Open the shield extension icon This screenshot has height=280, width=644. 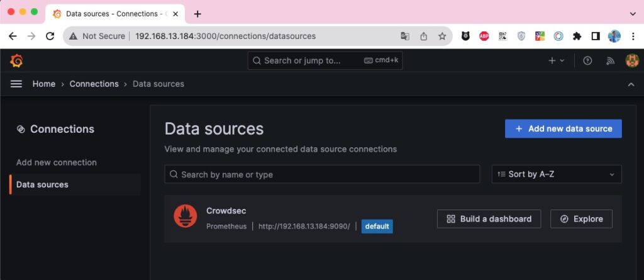tap(521, 36)
